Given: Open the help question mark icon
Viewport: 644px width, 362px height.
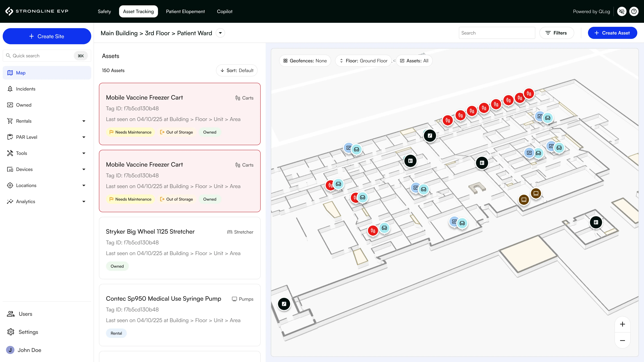Looking at the screenshot, I should [x=634, y=11].
